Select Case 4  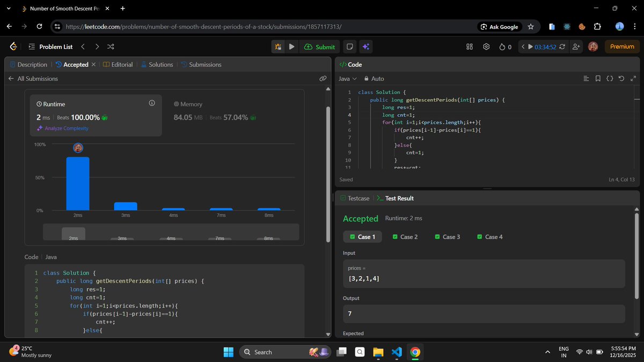(x=490, y=237)
